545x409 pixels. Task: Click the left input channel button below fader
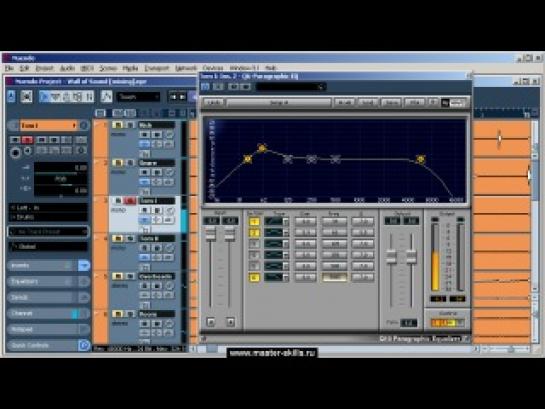coord(211,322)
